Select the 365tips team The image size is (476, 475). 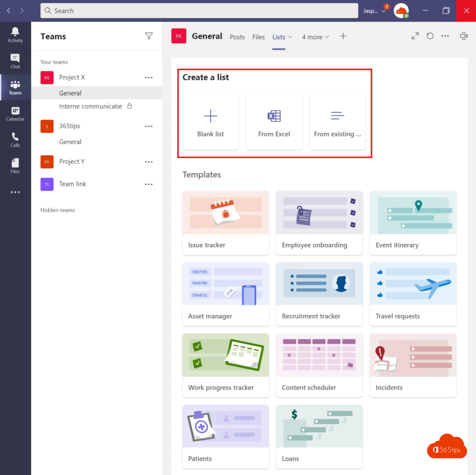pyautogui.click(x=70, y=126)
